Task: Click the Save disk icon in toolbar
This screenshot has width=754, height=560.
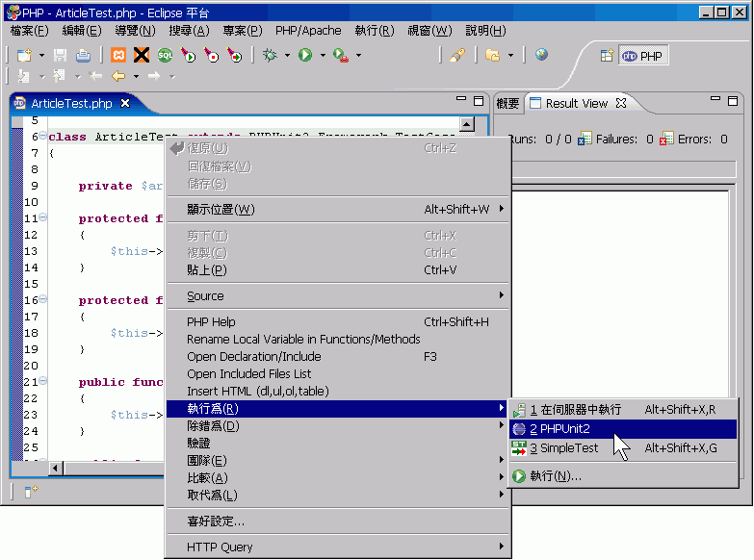Action: point(60,55)
